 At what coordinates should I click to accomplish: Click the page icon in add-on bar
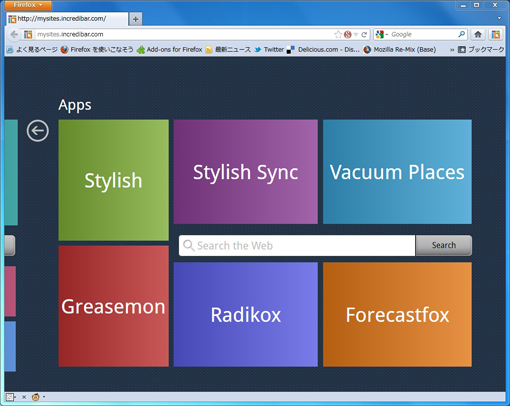point(10,397)
